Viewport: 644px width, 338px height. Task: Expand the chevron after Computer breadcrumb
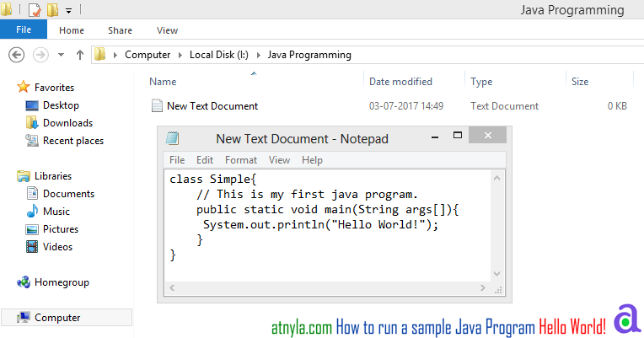point(180,55)
